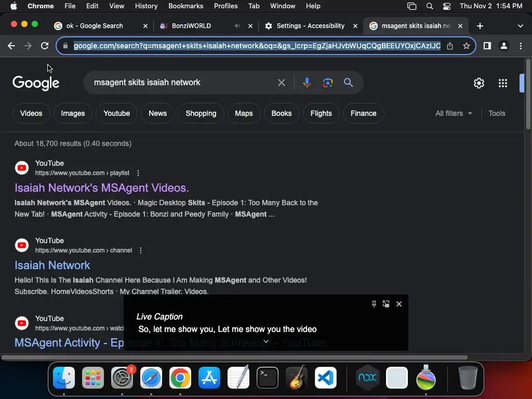Go to the Google homepage via logo

click(36, 83)
